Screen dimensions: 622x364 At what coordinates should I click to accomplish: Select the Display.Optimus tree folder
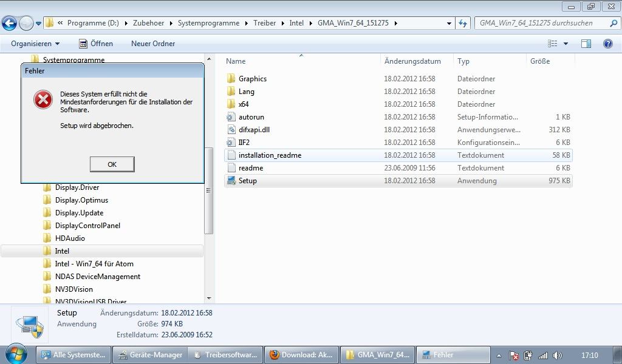tap(81, 200)
